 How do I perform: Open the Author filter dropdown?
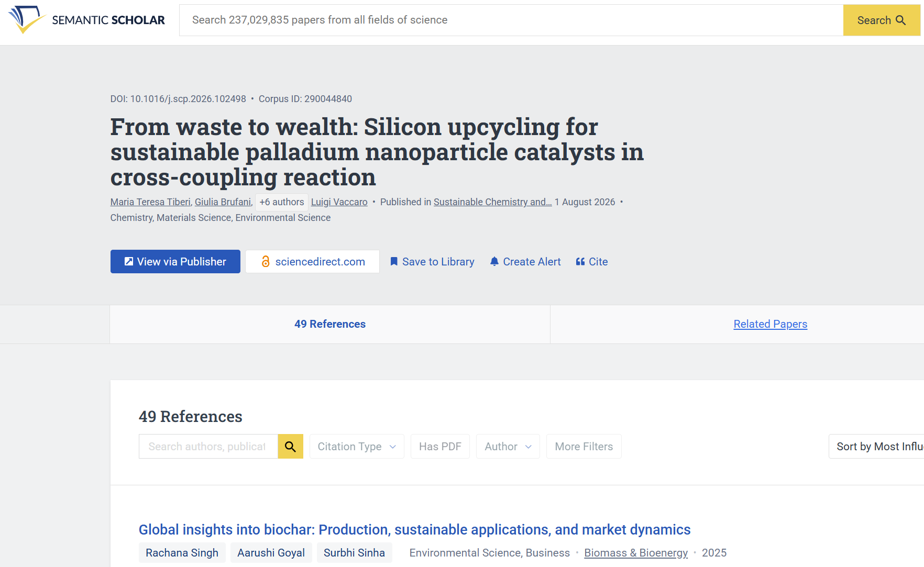click(508, 447)
